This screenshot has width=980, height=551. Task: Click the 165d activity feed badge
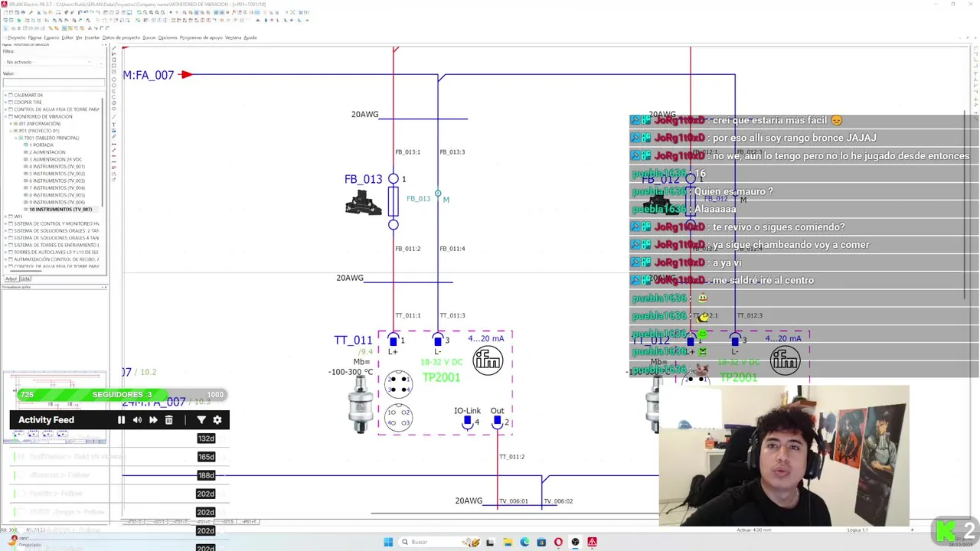pos(206,457)
